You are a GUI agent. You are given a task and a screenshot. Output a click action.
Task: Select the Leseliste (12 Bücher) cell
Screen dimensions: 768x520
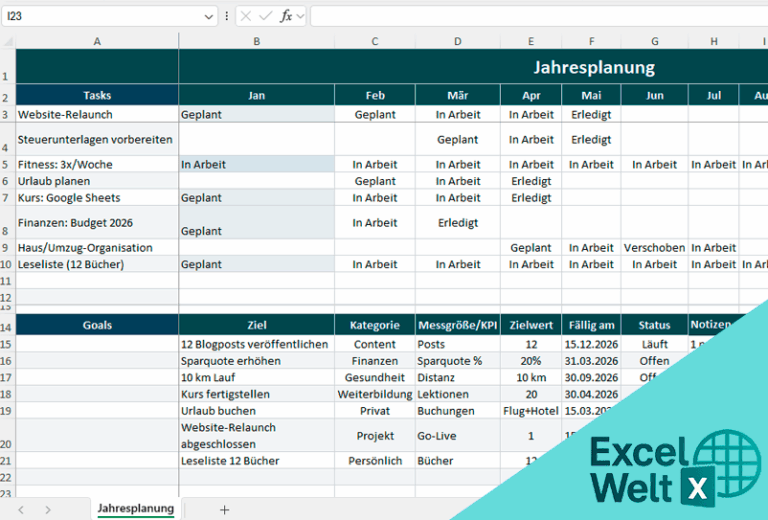[x=97, y=264]
